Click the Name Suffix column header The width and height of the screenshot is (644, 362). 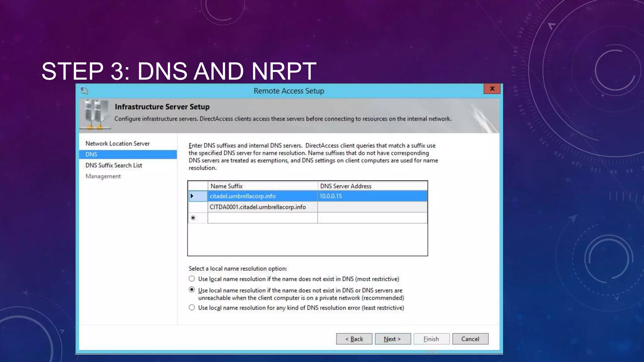[263, 186]
